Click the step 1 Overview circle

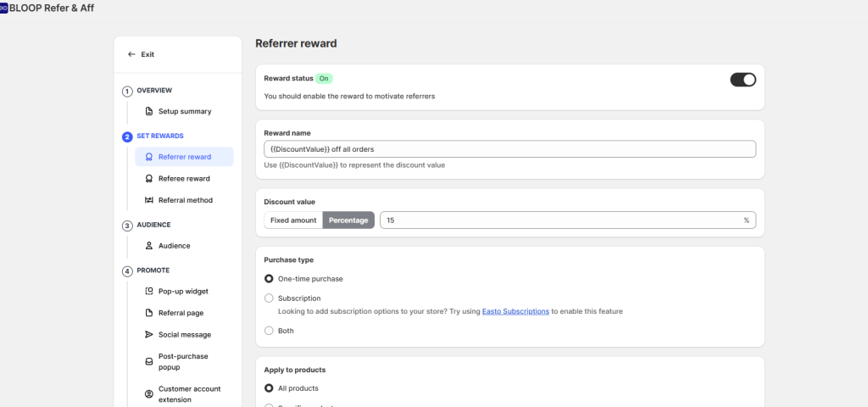127,92
